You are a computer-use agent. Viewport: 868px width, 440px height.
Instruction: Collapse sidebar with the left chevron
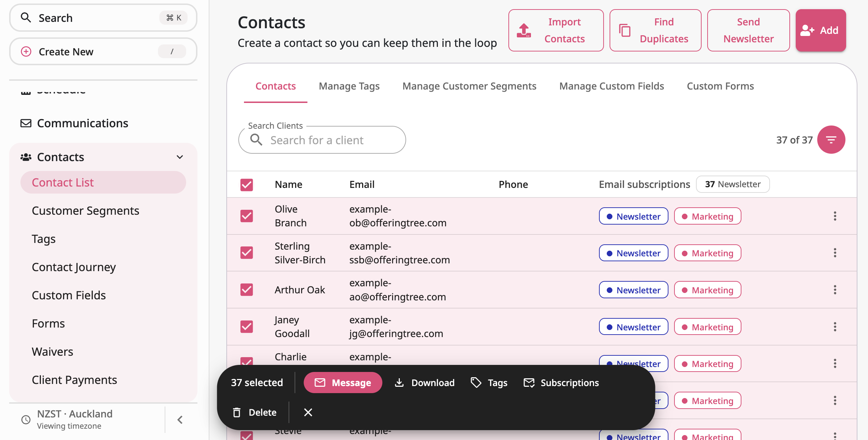(180, 420)
